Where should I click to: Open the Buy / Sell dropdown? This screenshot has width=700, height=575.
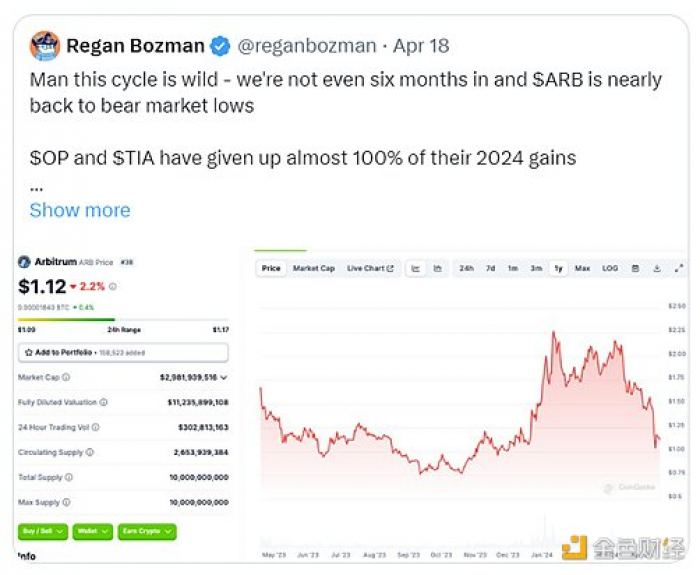[x=43, y=531]
